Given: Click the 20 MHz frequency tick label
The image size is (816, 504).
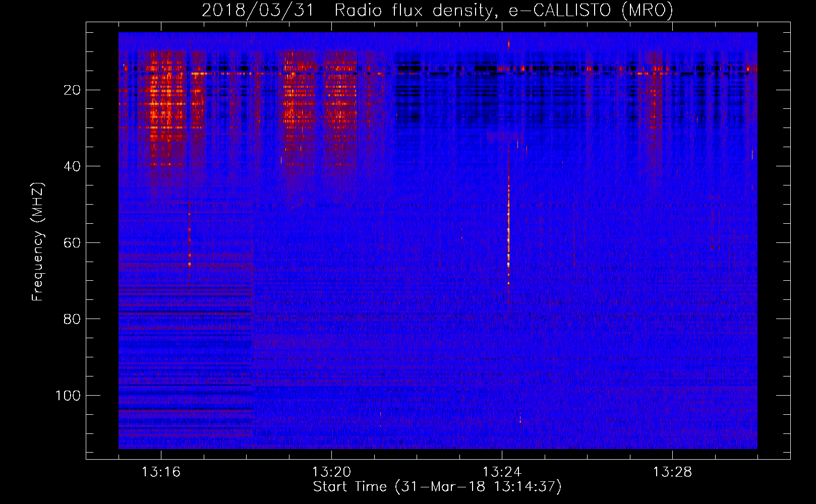Looking at the screenshot, I should 73,90.
